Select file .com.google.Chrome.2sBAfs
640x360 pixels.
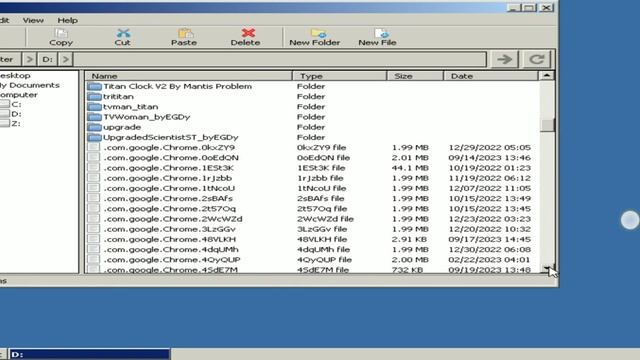[168, 198]
